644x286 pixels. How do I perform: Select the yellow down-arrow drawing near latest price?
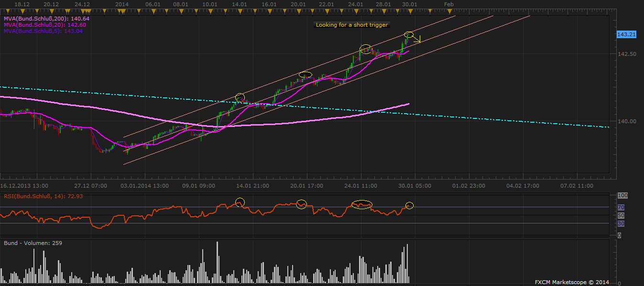(x=417, y=40)
